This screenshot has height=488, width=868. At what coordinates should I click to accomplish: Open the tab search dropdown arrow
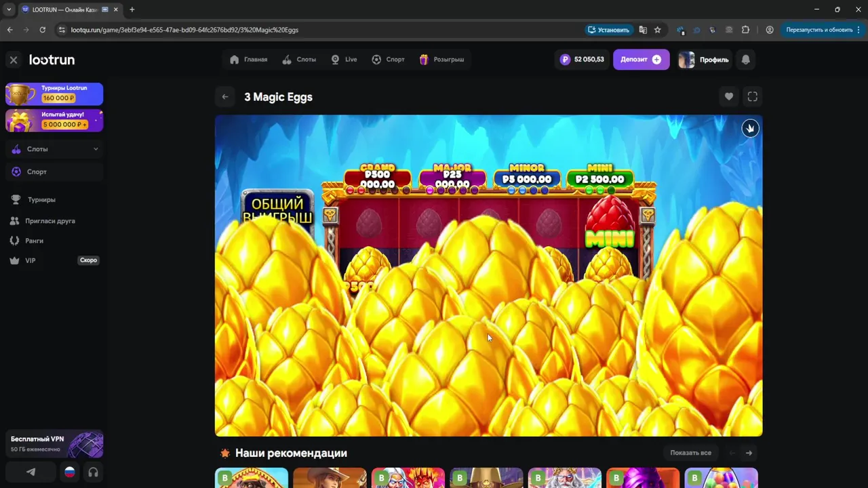(9, 9)
